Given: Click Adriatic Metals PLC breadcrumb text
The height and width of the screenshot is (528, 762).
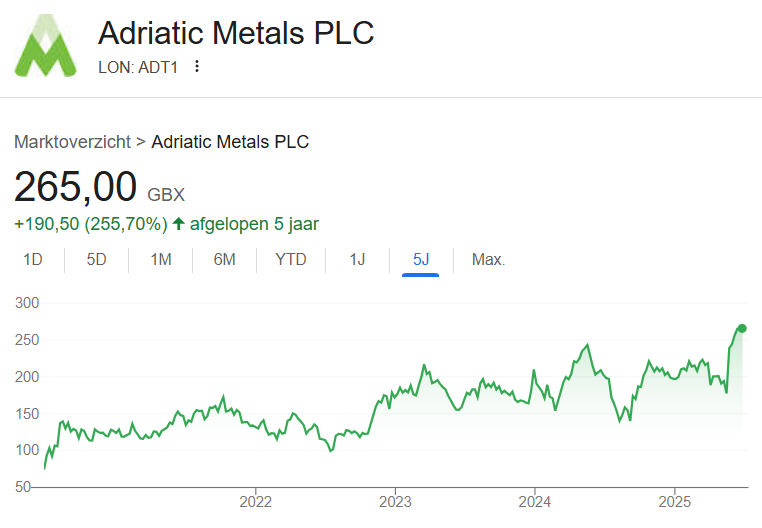Looking at the screenshot, I should coord(230,142).
